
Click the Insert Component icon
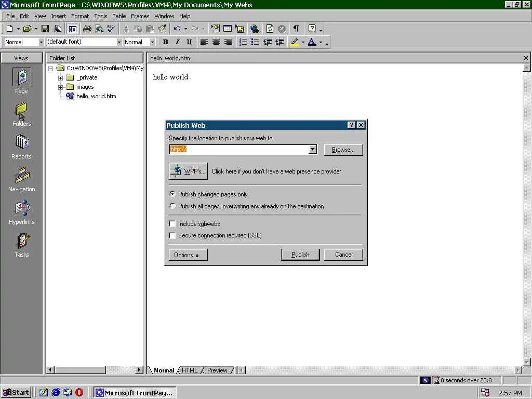(x=216, y=29)
